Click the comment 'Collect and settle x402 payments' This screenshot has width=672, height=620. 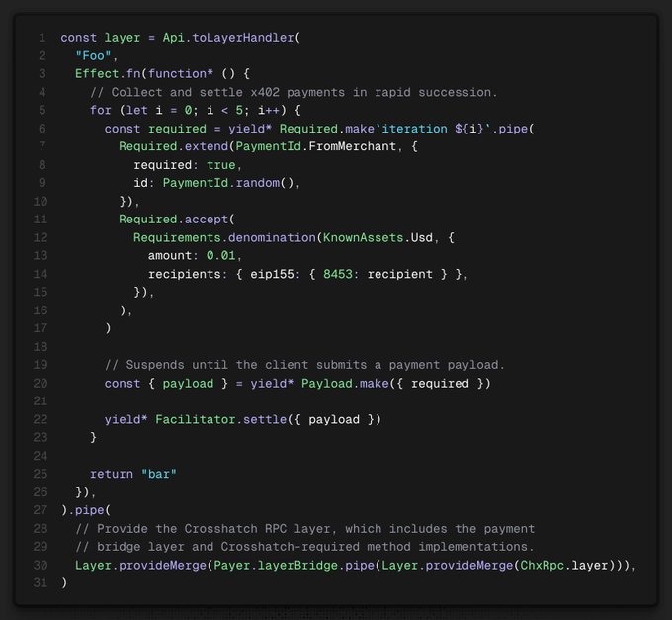click(x=228, y=92)
